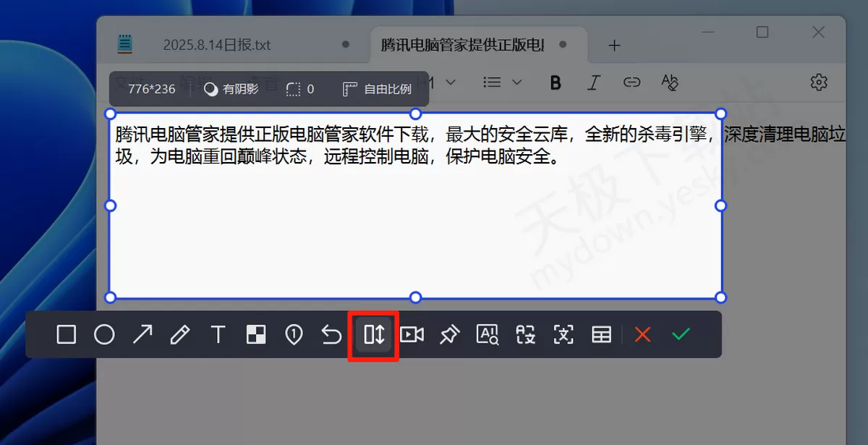Viewport: 868px width, 445px height.
Task: Translate the captured screenshot text
Action: [x=526, y=334]
